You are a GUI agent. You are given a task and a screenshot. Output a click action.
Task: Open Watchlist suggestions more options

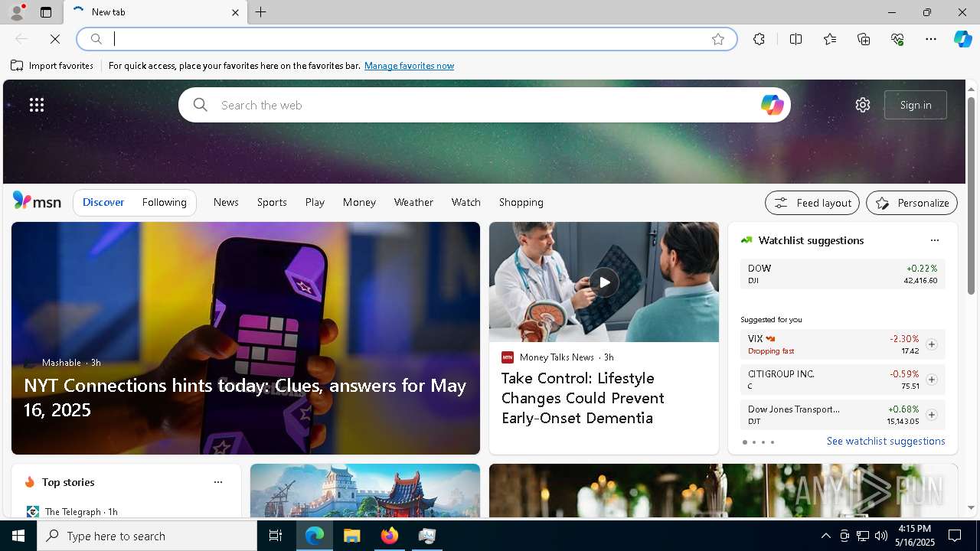(934, 240)
